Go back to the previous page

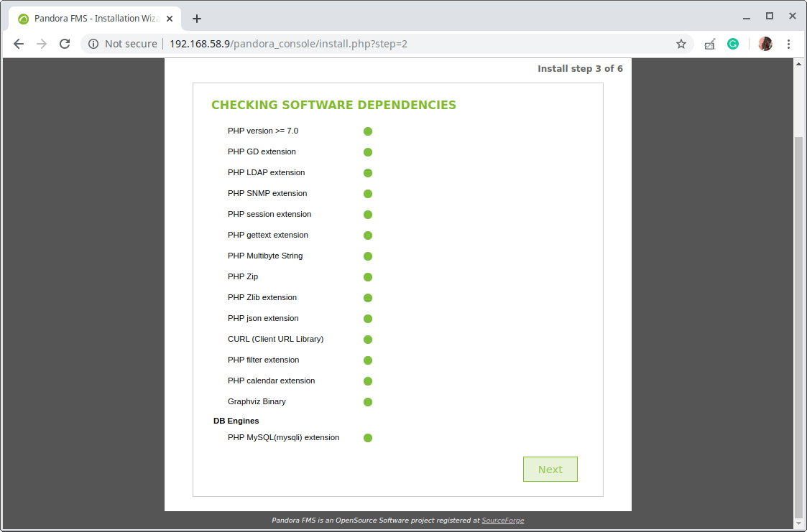[19, 44]
